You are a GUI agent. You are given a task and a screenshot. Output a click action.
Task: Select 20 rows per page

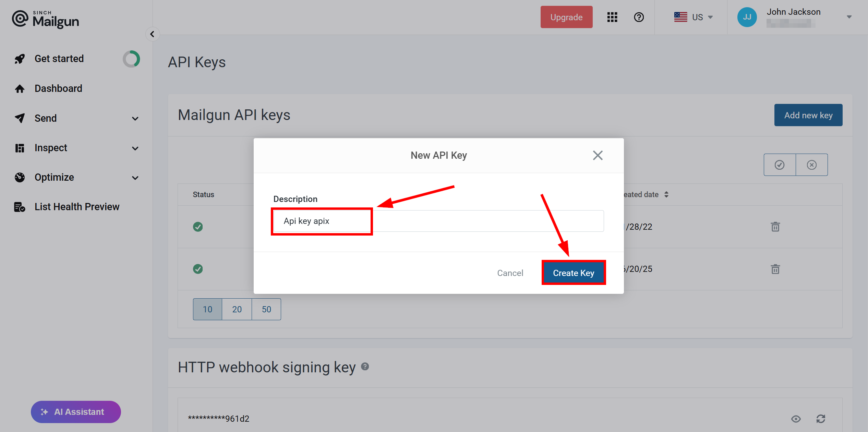point(237,309)
